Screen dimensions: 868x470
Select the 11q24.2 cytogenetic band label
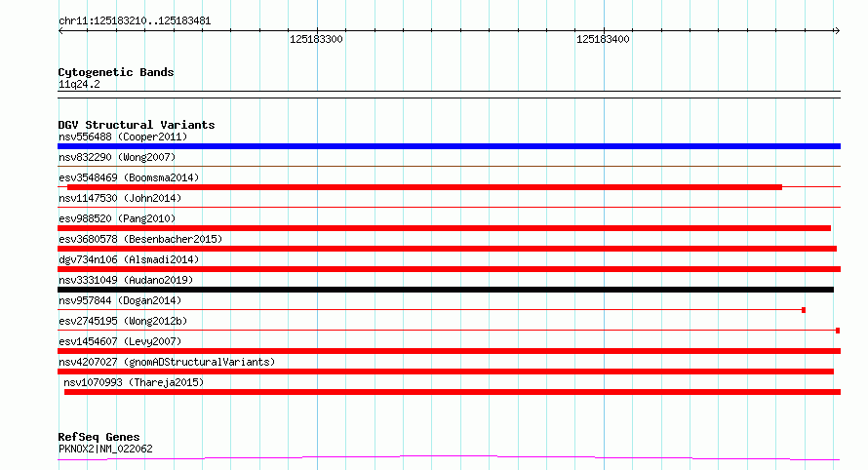79,84
